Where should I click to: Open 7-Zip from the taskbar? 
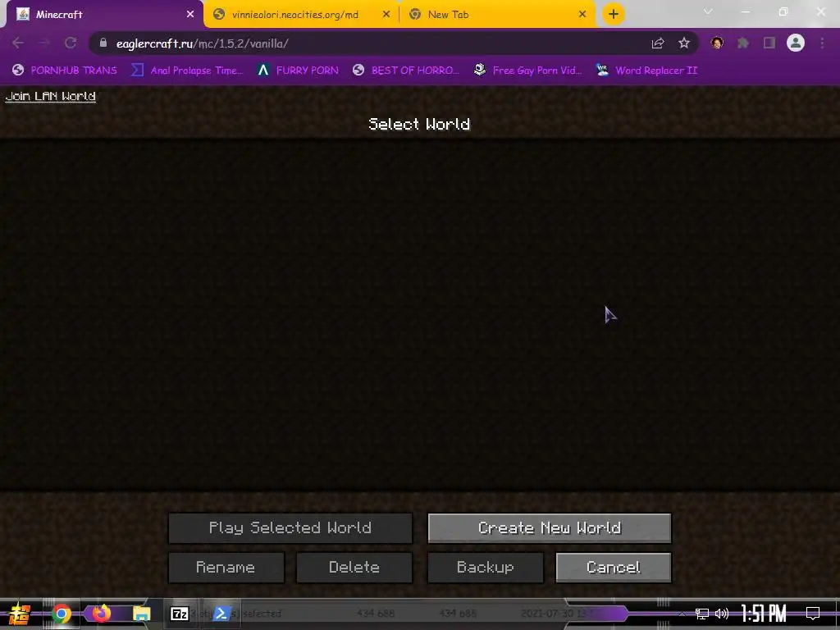coord(180,614)
